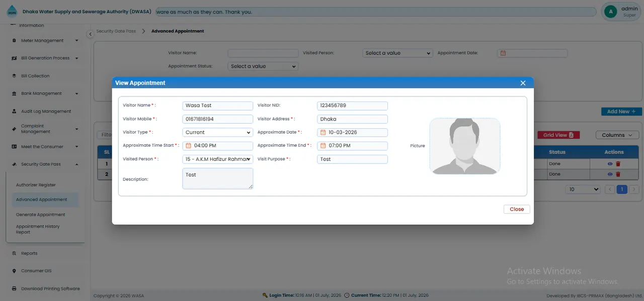This screenshot has width=644, height=301.
Task: Open Consumer GIS in the sidebar
Action: [x=36, y=271]
